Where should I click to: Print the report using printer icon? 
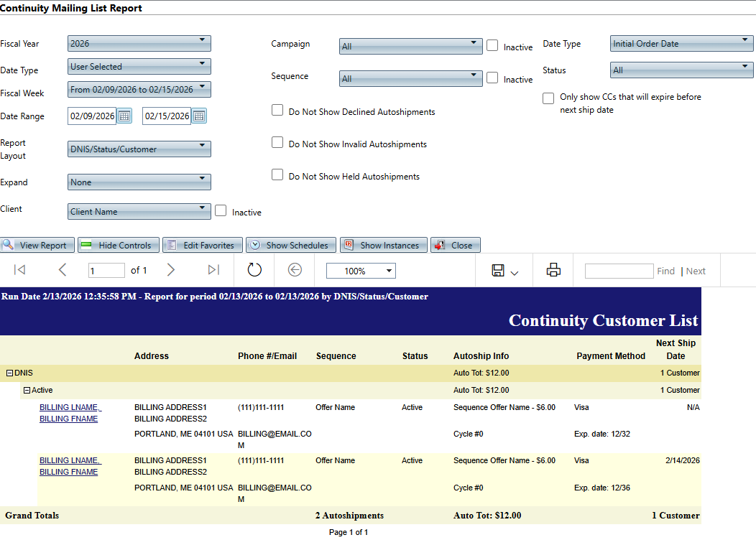point(553,270)
